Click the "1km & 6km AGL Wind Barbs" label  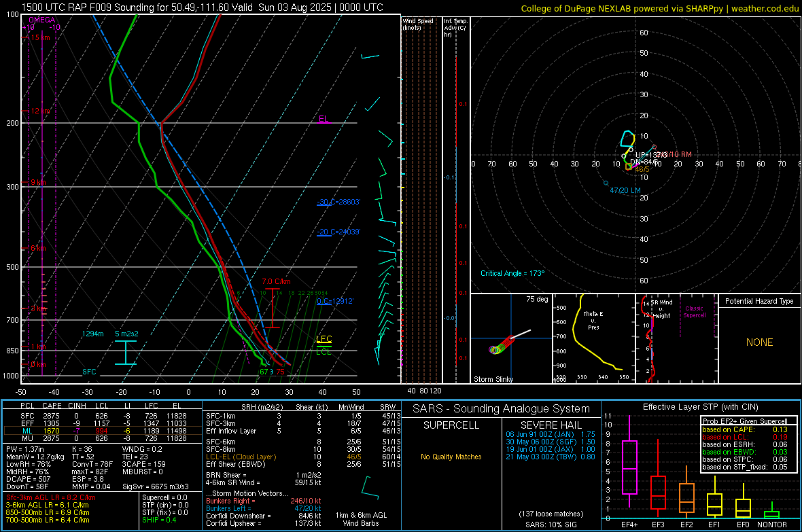361,519
